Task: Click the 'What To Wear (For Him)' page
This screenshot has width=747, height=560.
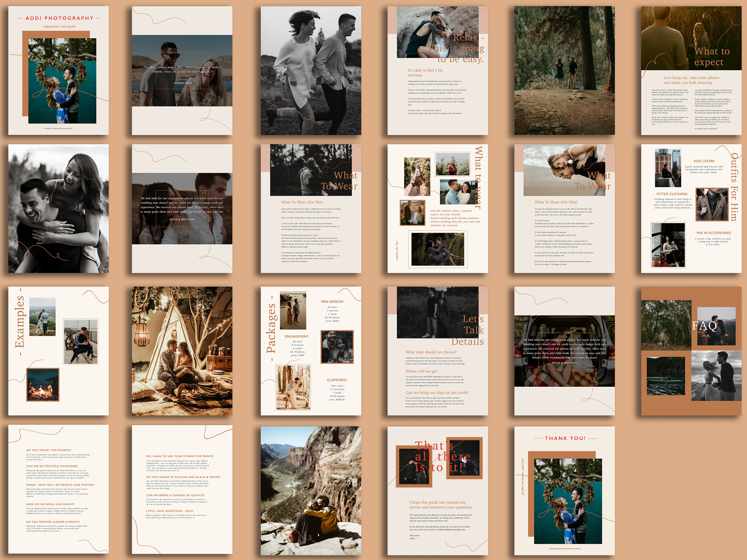Action: point(564,209)
